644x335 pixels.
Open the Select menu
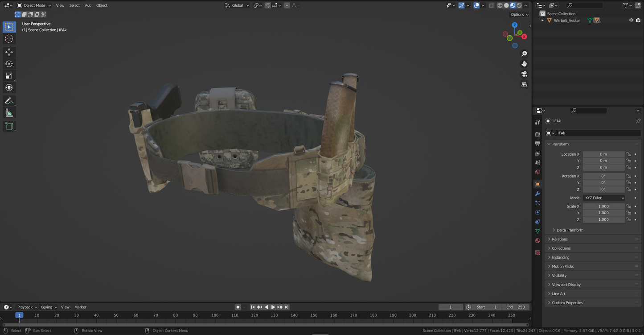pyautogui.click(x=74, y=5)
